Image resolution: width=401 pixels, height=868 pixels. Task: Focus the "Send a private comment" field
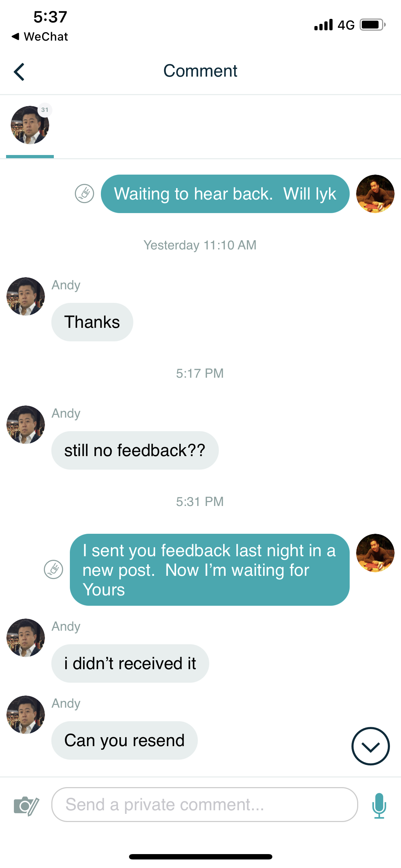click(x=205, y=805)
